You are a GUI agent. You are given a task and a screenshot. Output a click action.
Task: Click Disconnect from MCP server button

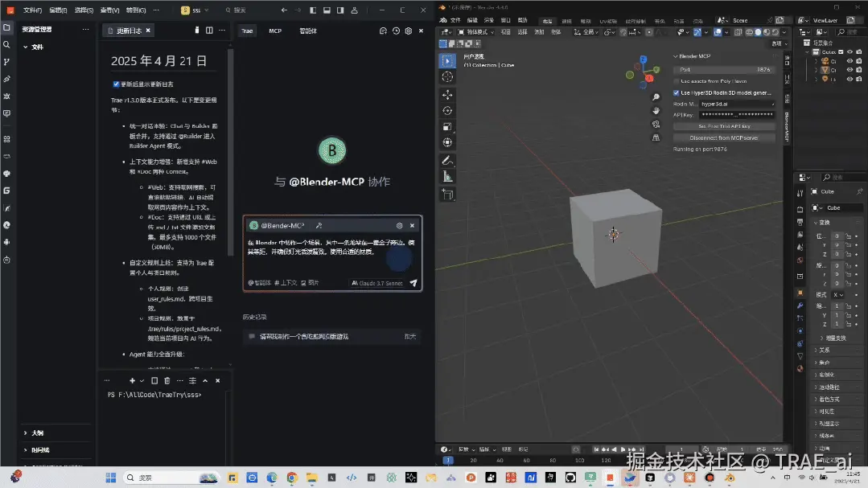723,137
